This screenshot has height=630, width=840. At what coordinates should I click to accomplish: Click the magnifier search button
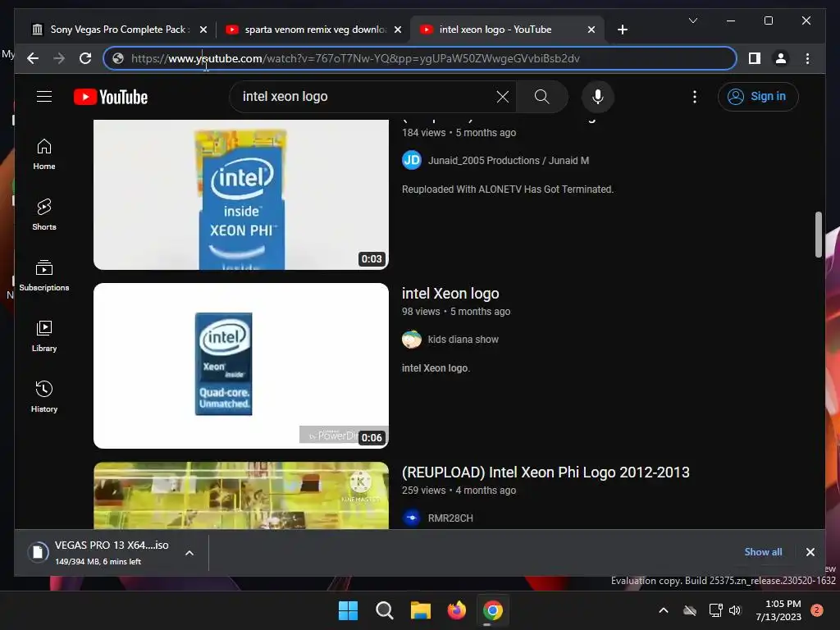tap(541, 97)
